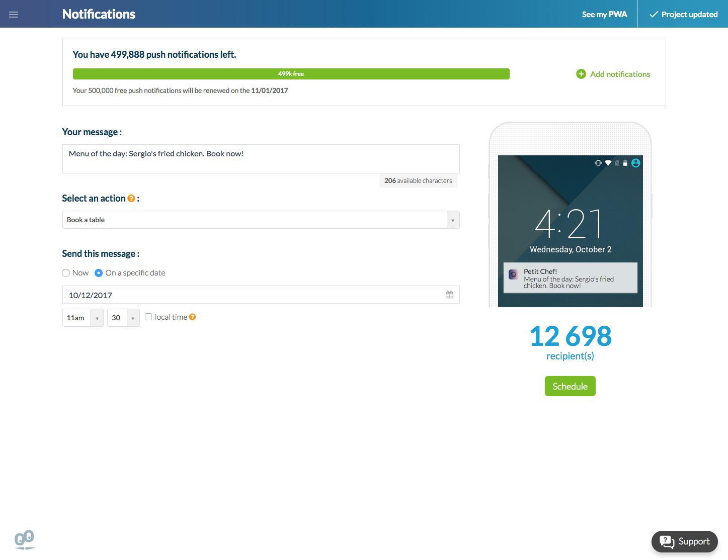Click into the message text field
Image resolution: width=728 pixels, height=560 pixels.
pos(261,159)
